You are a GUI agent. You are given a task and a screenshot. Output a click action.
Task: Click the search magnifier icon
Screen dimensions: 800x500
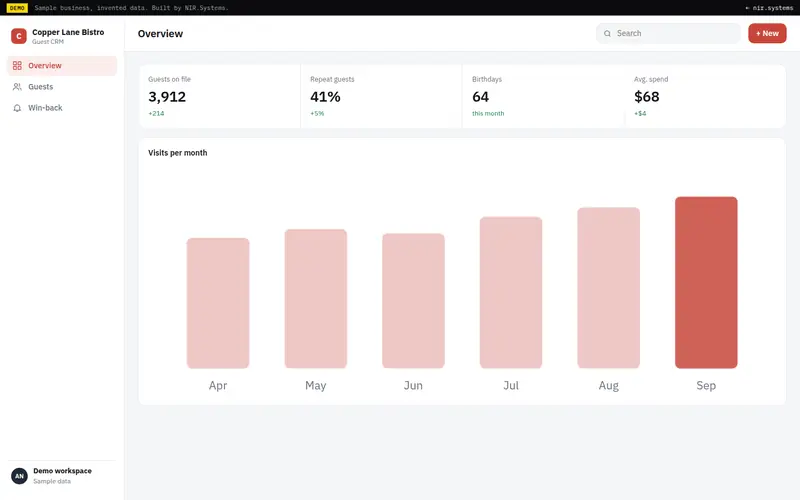click(x=607, y=34)
